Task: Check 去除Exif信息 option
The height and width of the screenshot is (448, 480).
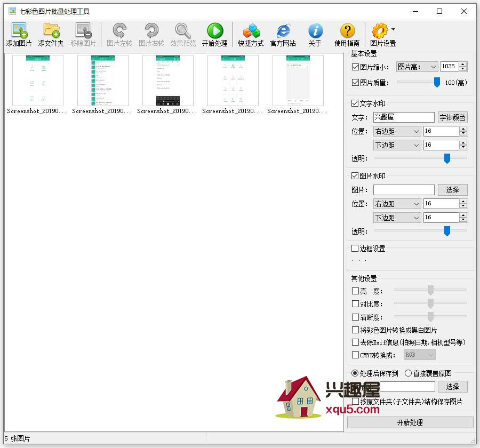Action: pyautogui.click(x=356, y=342)
